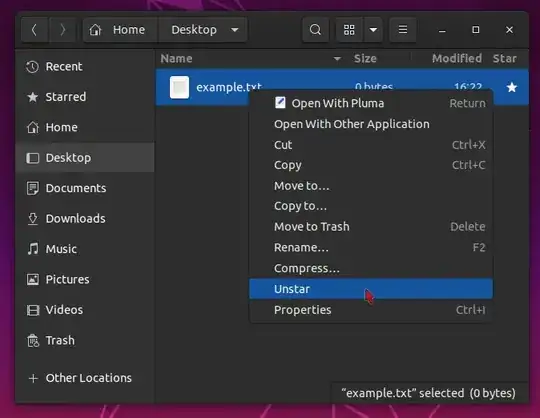The image size is (540, 418).
Task: Open Videos in the sidebar
Action: click(85, 310)
